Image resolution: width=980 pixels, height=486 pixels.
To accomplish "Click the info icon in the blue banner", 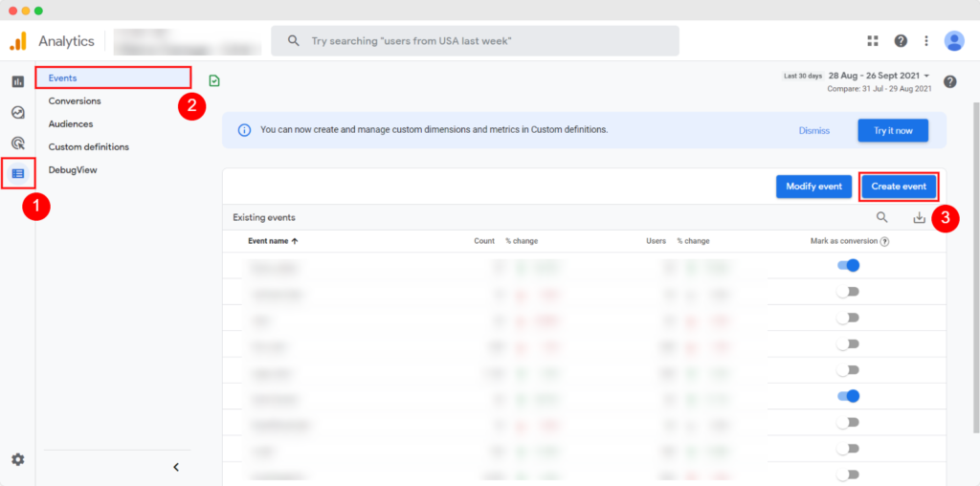I will (x=244, y=130).
